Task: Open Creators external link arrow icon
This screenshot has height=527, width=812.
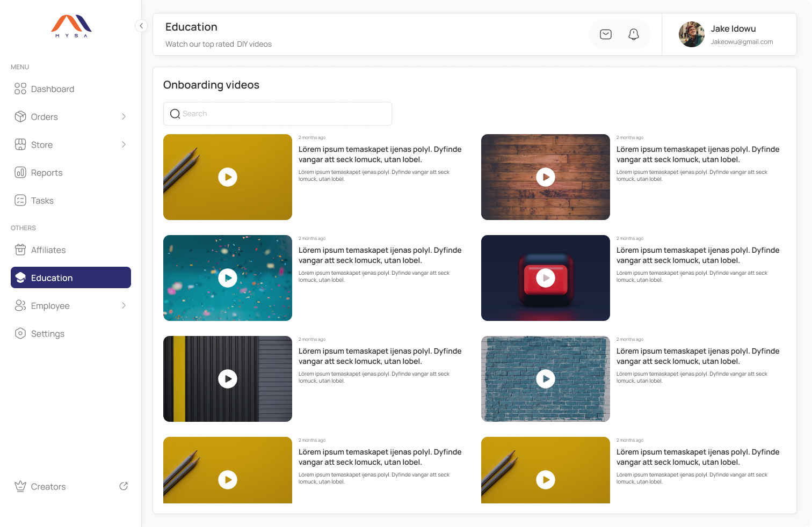Action: pyautogui.click(x=124, y=486)
